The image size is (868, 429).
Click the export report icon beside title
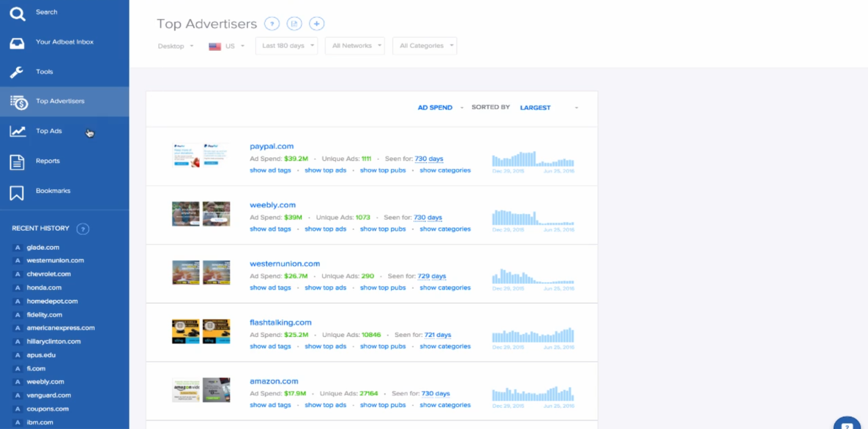coord(294,23)
